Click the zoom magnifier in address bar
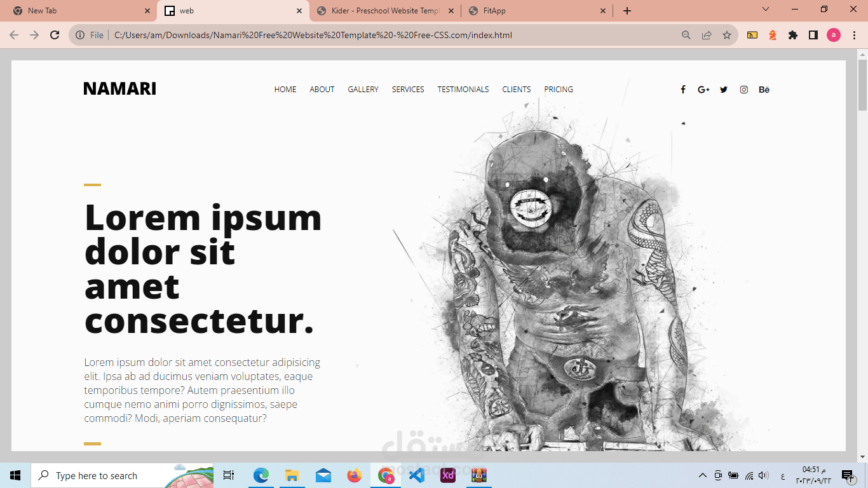Screen dimensions: 868x488 click(x=686, y=35)
